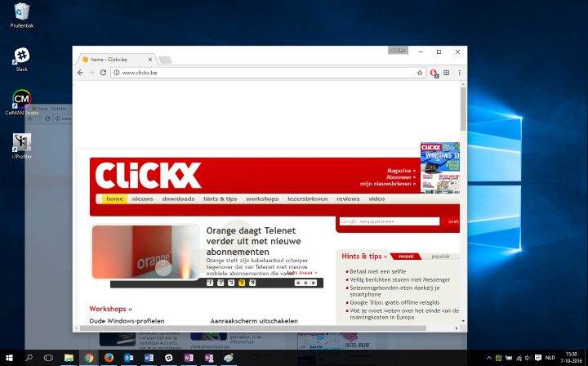Go back using the browser back arrow
The width and height of the screenshot is (588, 366).
tap(80, 73)
